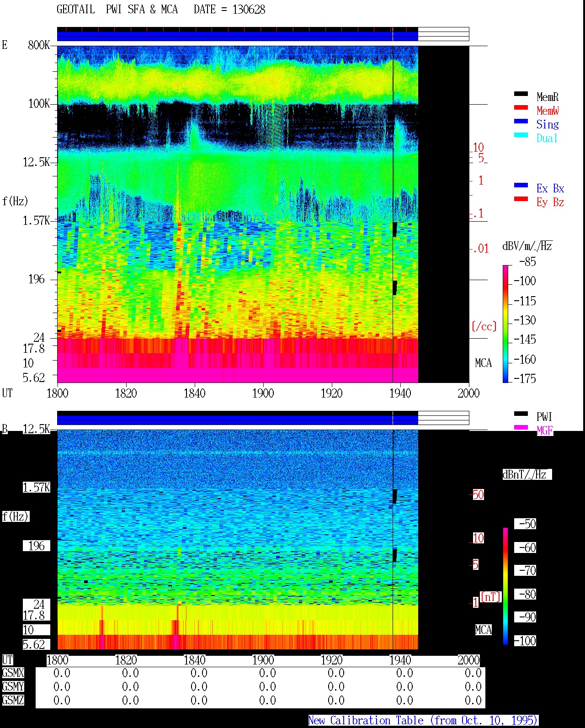Click the 1920 time tick under the B panel
This screenshot has height=728, width=585.
pyautogui.click(x=331, y=660)
